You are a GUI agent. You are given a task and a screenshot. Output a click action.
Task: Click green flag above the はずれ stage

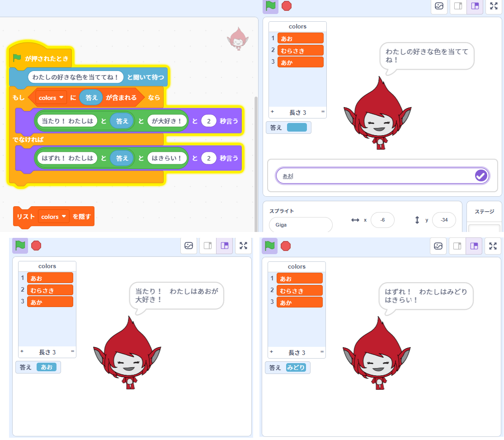coord(270,246)
